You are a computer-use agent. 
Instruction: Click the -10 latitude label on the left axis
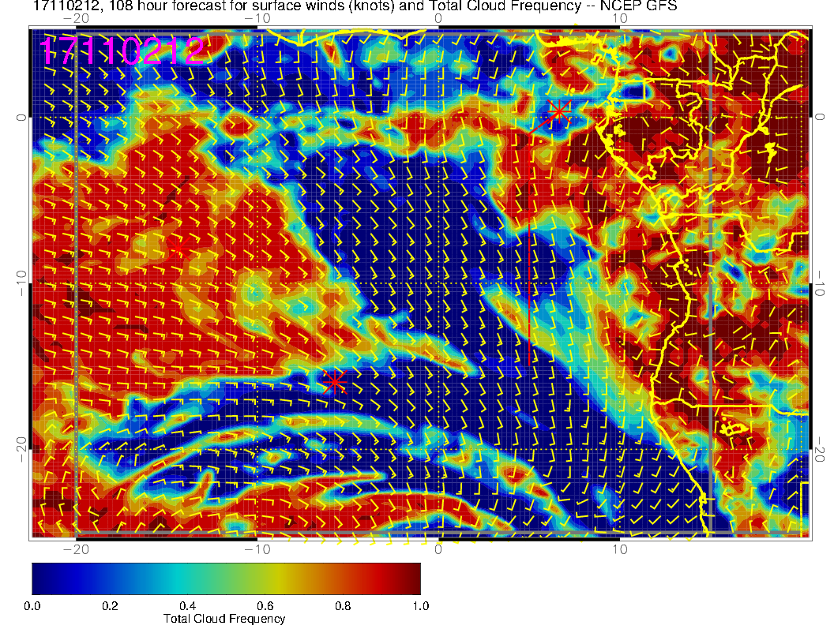(21, 283)
